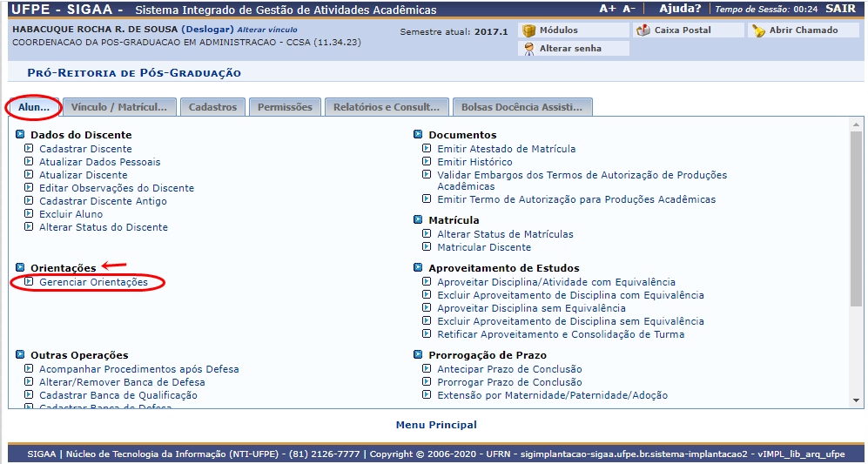The height and width of the screenshot is (464, 868).
Task: Click the arrow icon beside Emitir Histórico
Action: (x=427, y=162)
